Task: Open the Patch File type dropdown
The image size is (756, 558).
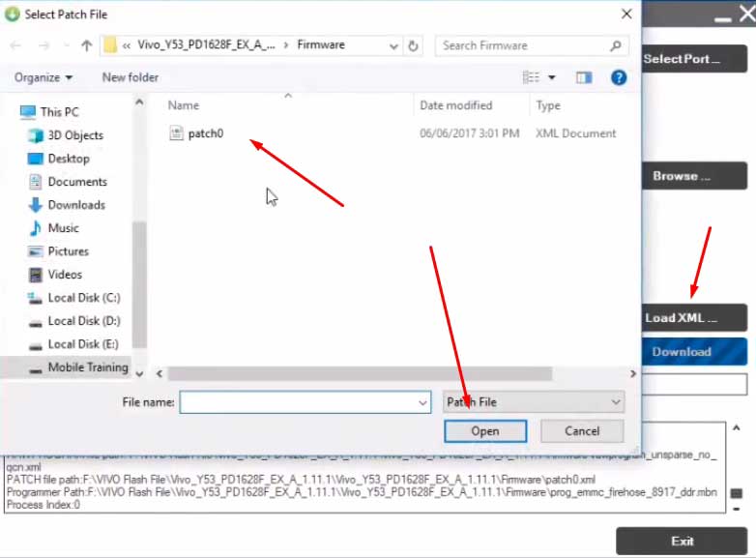Action: pyautogui.click(x=534, y=401)
